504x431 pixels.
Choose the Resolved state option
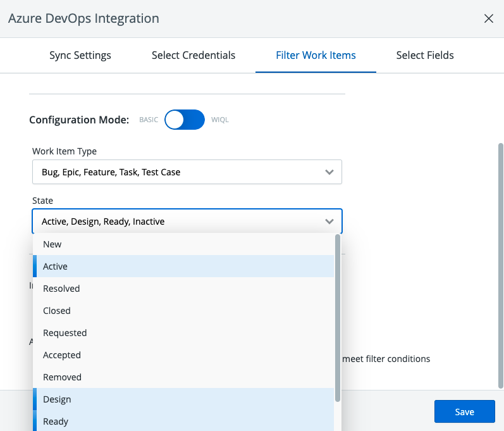pyautogui.click(x=183, y=289)
